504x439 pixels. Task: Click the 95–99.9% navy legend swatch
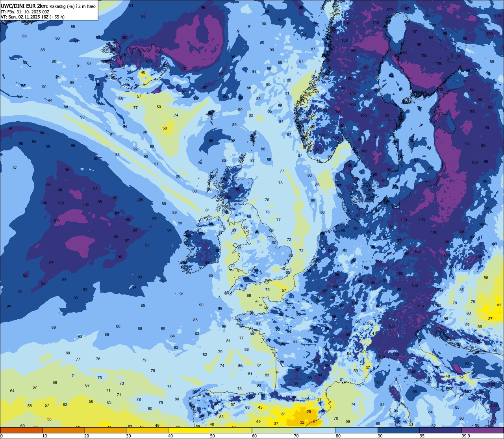point(441,430)
